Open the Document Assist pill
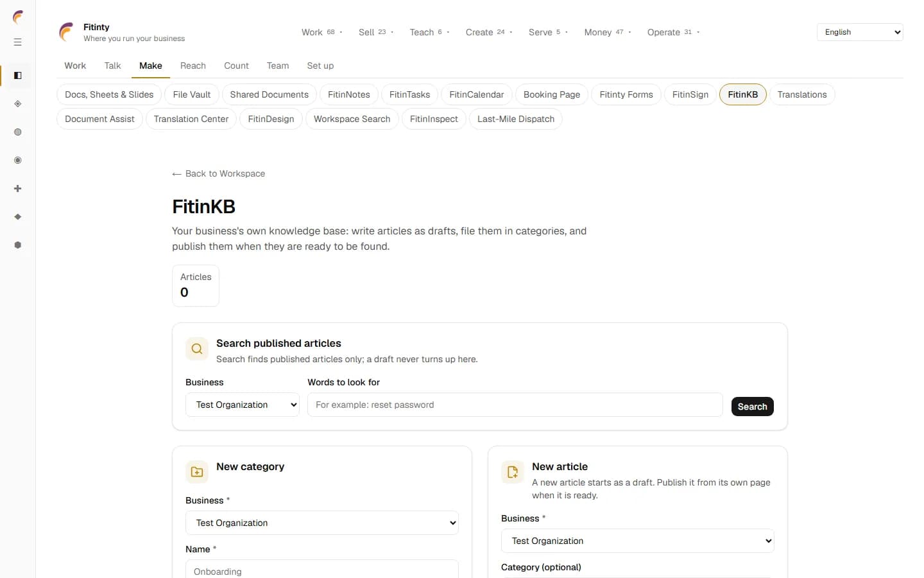The height and width of the screenshot is (578, 924). (x=99, y=119)
